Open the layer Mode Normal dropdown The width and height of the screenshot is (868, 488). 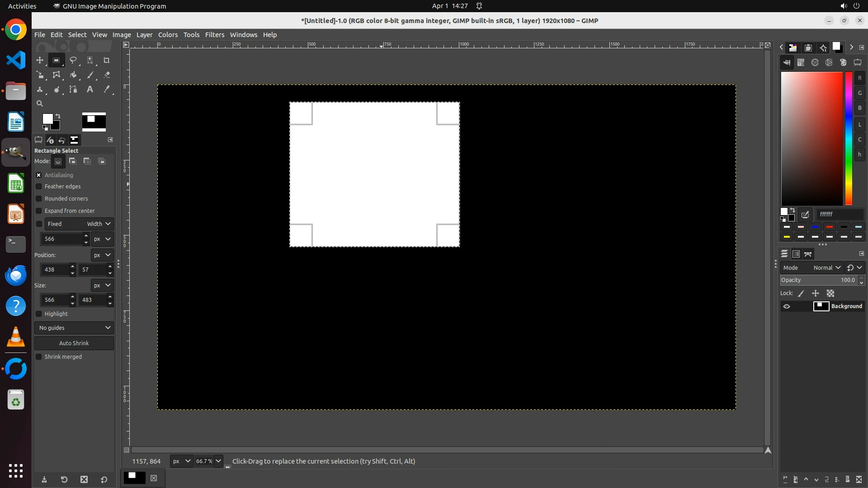coord(826,268)
